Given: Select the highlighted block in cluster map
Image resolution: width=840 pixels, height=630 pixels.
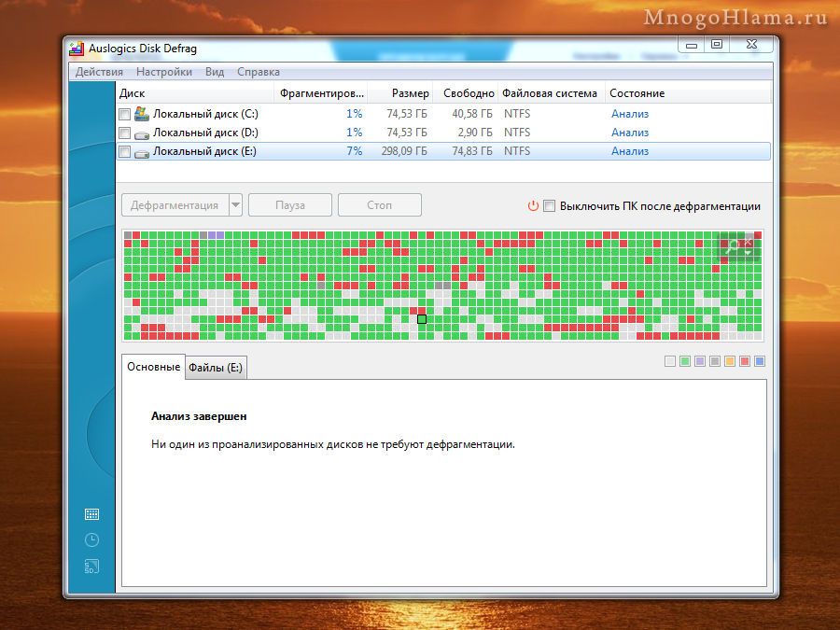Looking at the screenshot, I should [x=422, y=319].
